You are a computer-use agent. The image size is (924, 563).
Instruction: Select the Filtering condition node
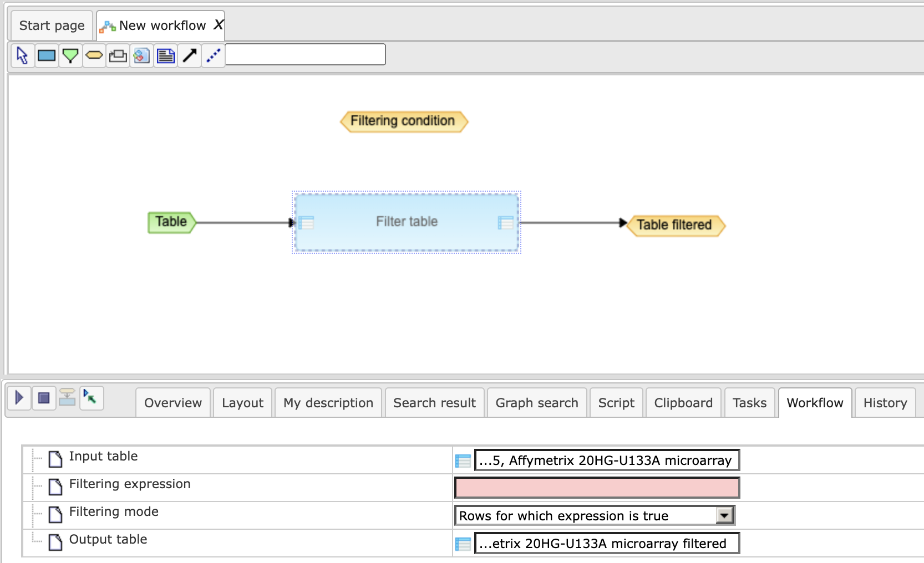click(x=404, y=121)
